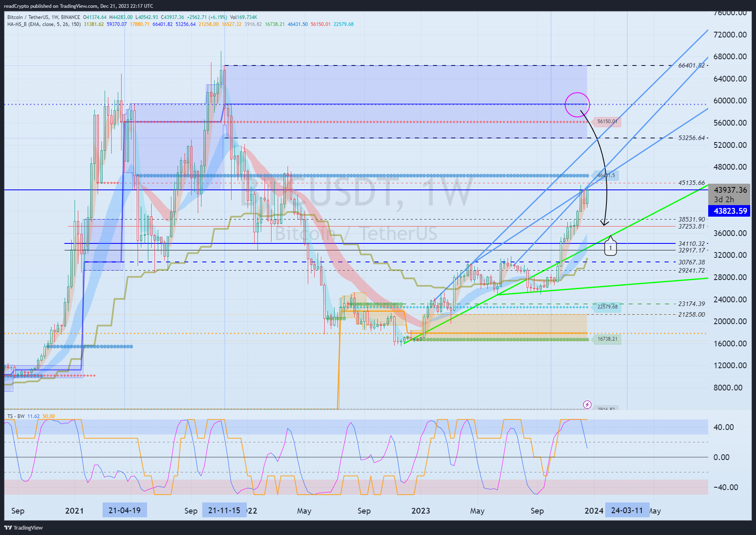Click the 38531.90 level label
This screenshot has width=756, height=535.
pos(691,220)
